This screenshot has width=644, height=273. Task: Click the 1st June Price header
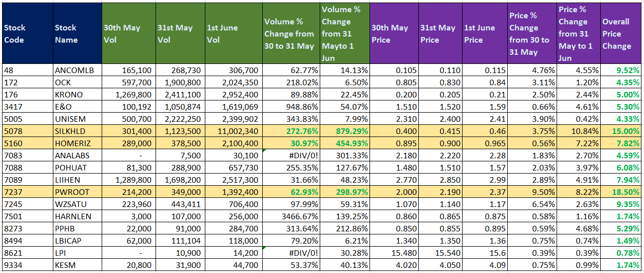484,34
